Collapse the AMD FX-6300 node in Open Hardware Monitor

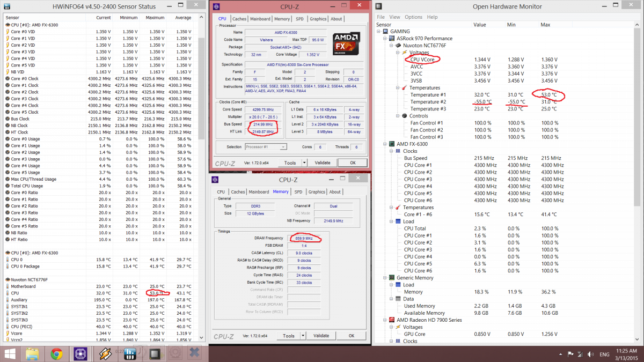(x=385, y=144)
